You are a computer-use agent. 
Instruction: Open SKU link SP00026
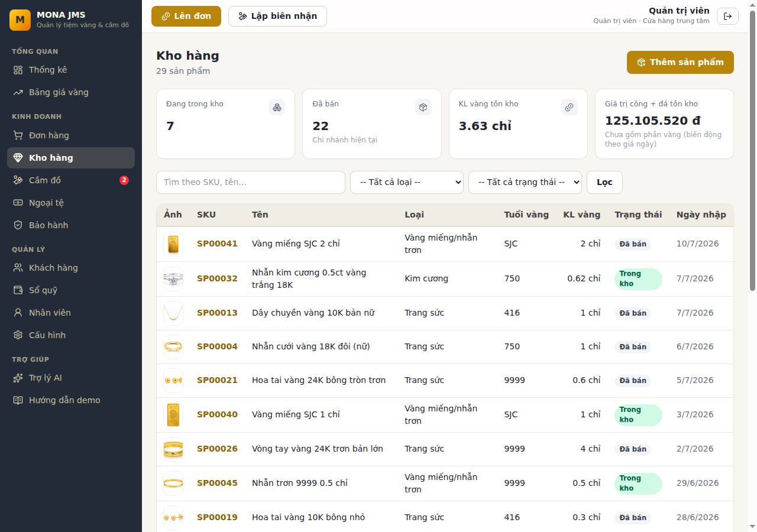(217, 449)
